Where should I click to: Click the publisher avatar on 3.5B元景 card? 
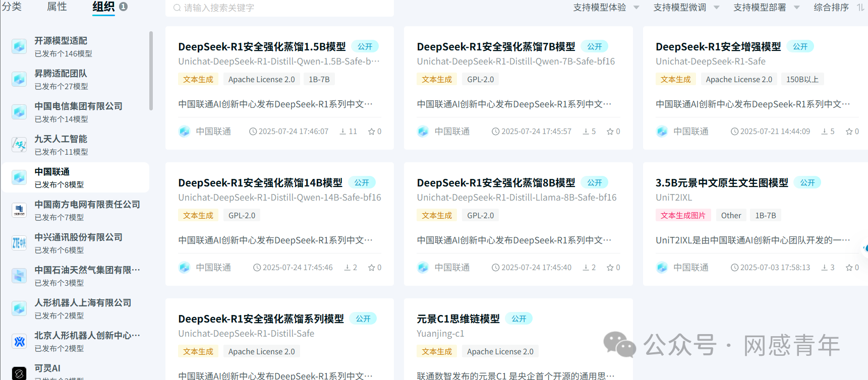pos(662,268)
